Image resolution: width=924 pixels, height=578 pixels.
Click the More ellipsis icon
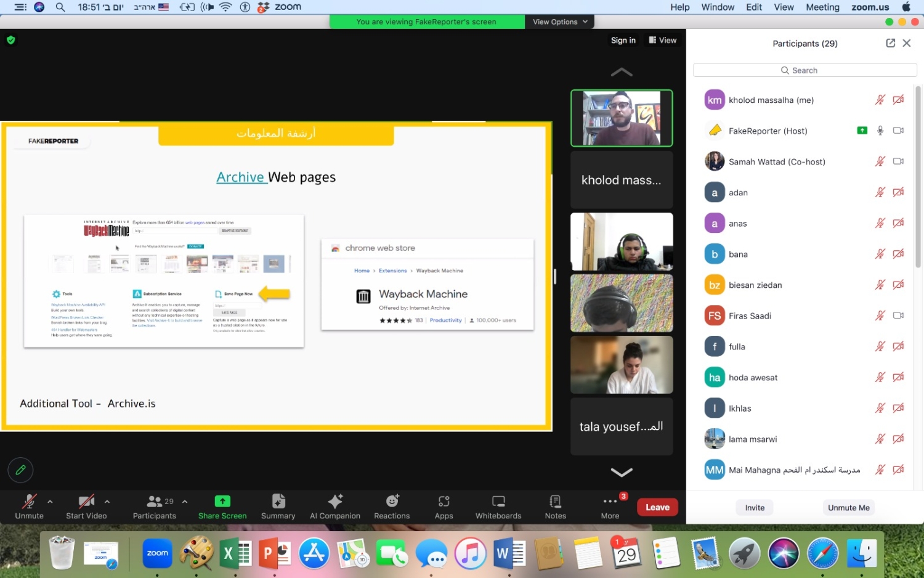pos(610,501)
